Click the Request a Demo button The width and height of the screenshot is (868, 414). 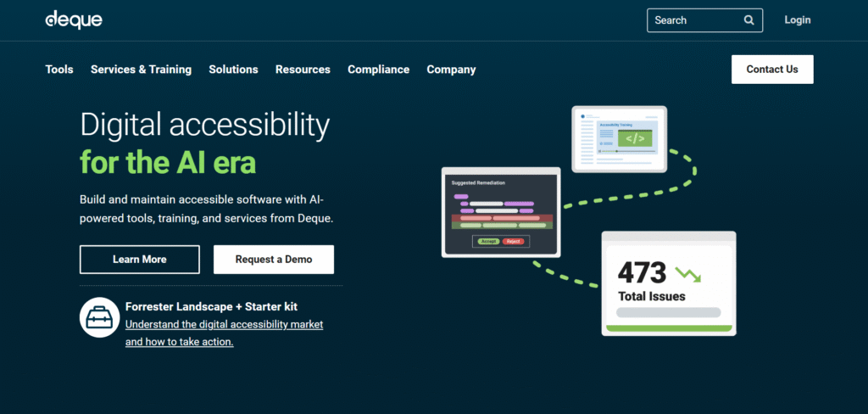[274, 260]
